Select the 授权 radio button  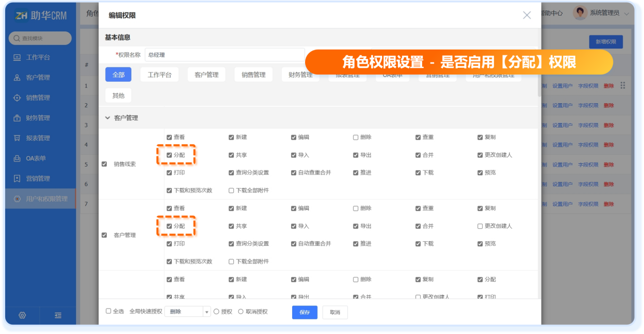217,312
